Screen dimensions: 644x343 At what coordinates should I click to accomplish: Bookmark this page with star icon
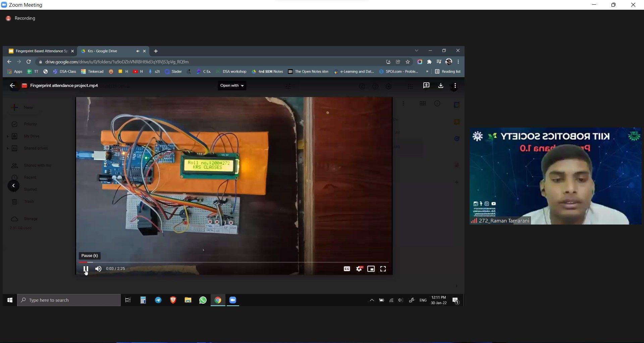(x=408, y=62)
